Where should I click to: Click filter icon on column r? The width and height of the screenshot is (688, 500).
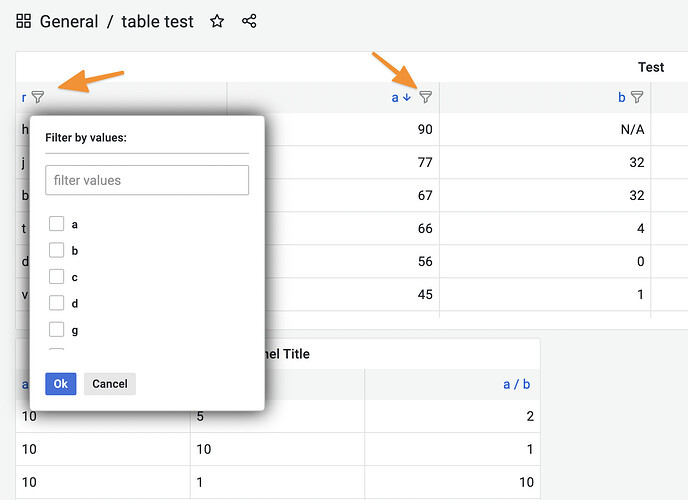coord(38,97)
